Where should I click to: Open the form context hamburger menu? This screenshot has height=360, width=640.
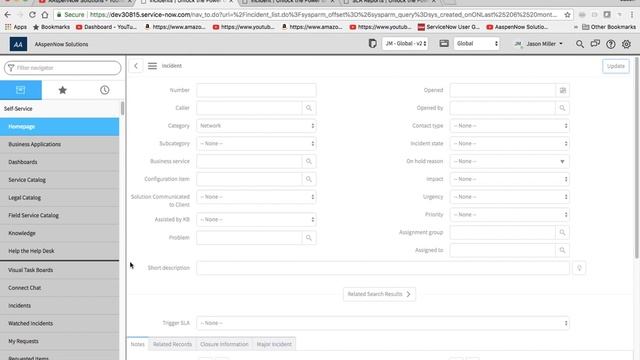[152, 66]
